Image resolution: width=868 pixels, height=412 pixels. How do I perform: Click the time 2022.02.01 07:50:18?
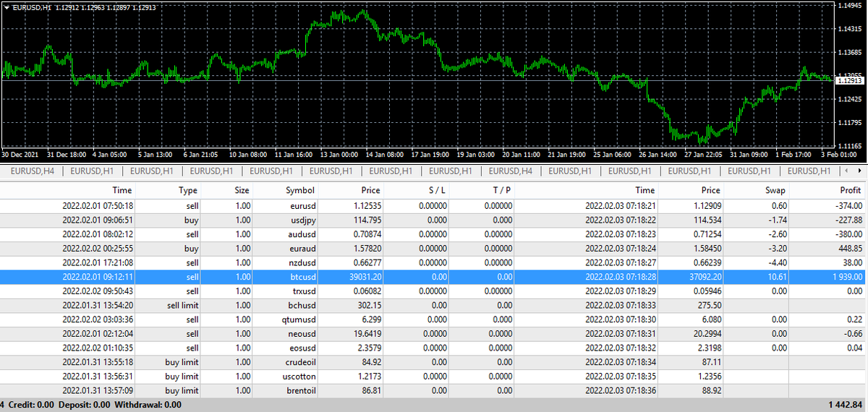click(x=98, y=206)
